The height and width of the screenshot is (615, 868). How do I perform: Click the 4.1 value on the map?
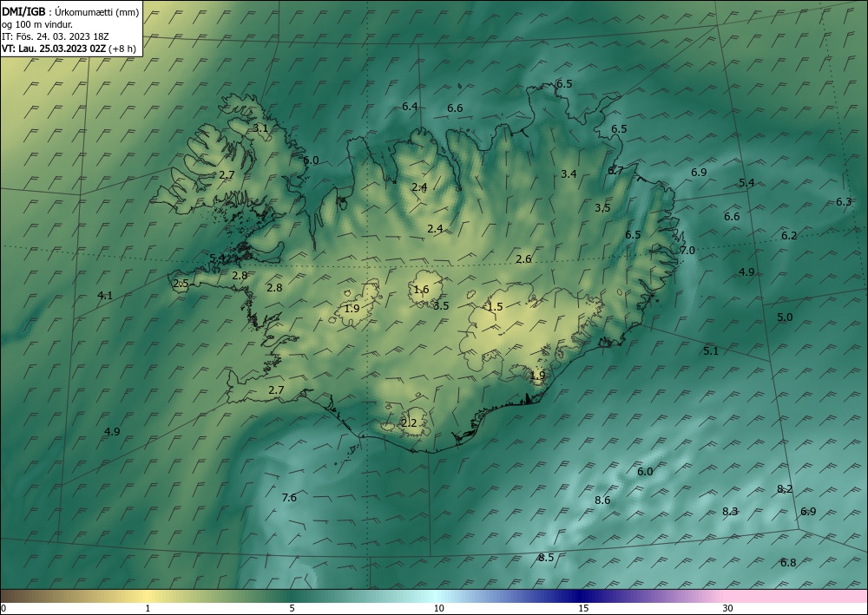point(105,295)
